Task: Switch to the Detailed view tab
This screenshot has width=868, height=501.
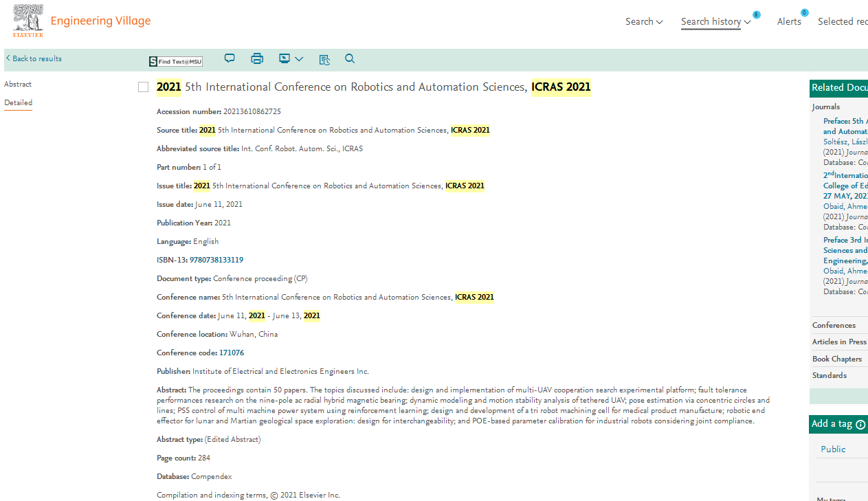Action: pos(19,102)
